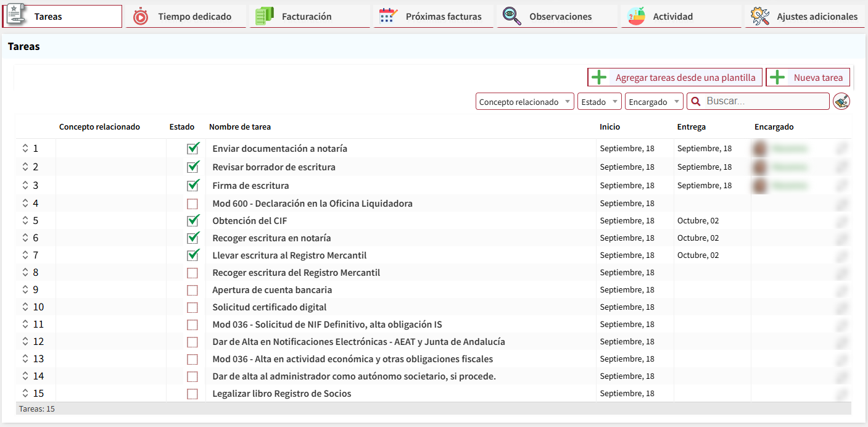Open the Encargado filter dropdown

tap(653, 102)
